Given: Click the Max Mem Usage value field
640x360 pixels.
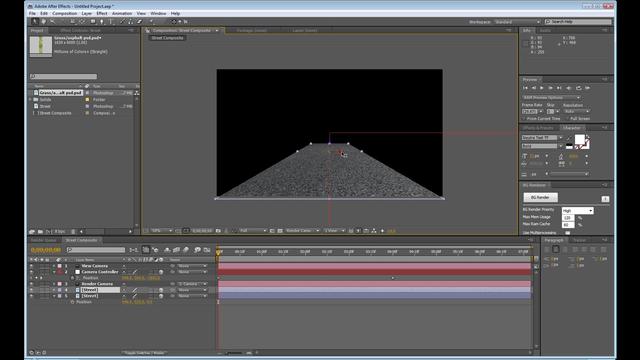Looking at the screenshot, I should pos(568,218).
